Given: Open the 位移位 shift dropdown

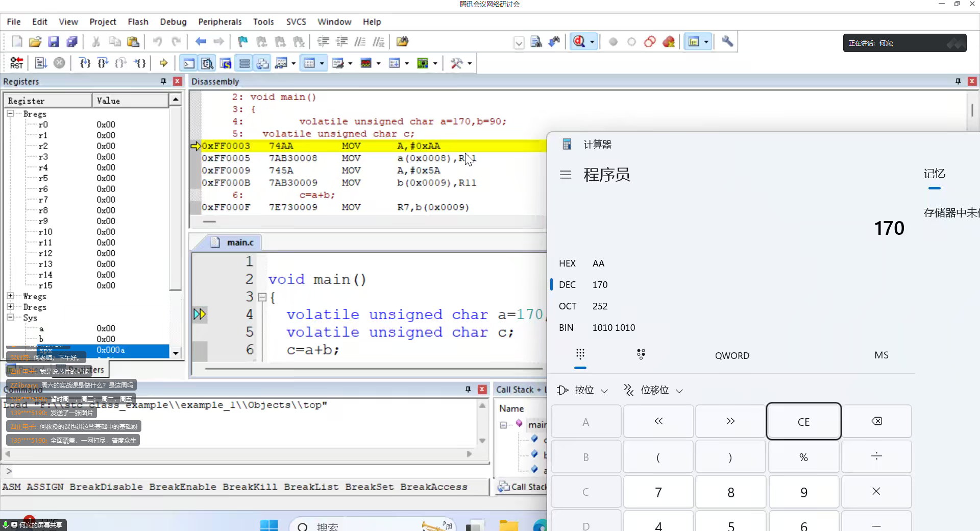Looking at the screenshot, I should 653,390.
